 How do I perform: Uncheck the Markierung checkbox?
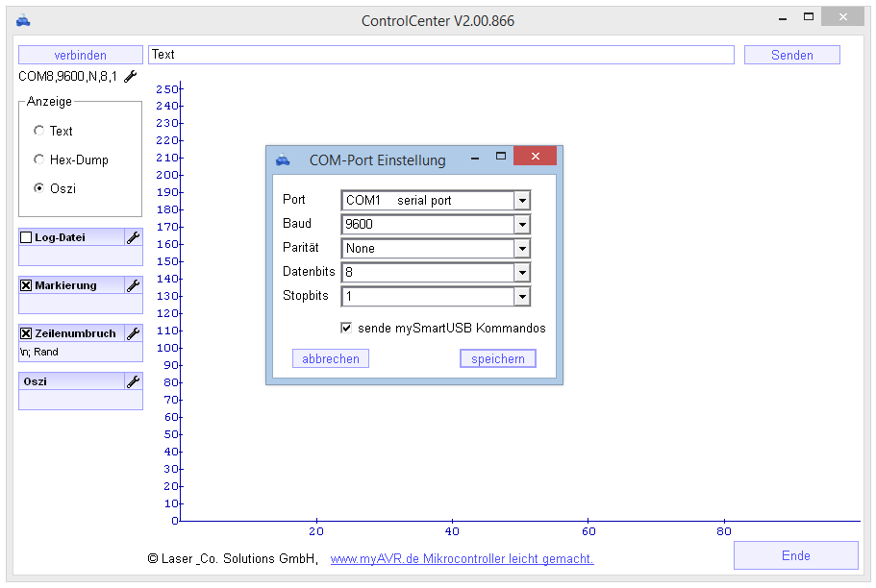click(26, 285)
